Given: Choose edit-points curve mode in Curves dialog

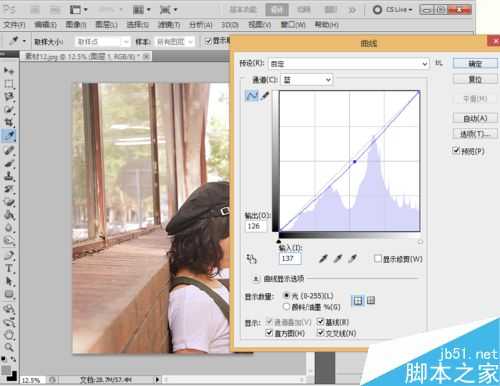Looking at the screenshot, I should coord(252,96).
